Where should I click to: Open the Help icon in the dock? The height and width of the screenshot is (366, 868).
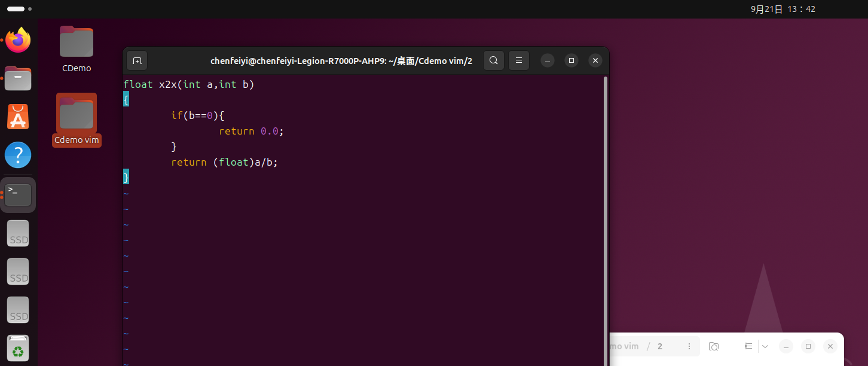click(18, 155)
